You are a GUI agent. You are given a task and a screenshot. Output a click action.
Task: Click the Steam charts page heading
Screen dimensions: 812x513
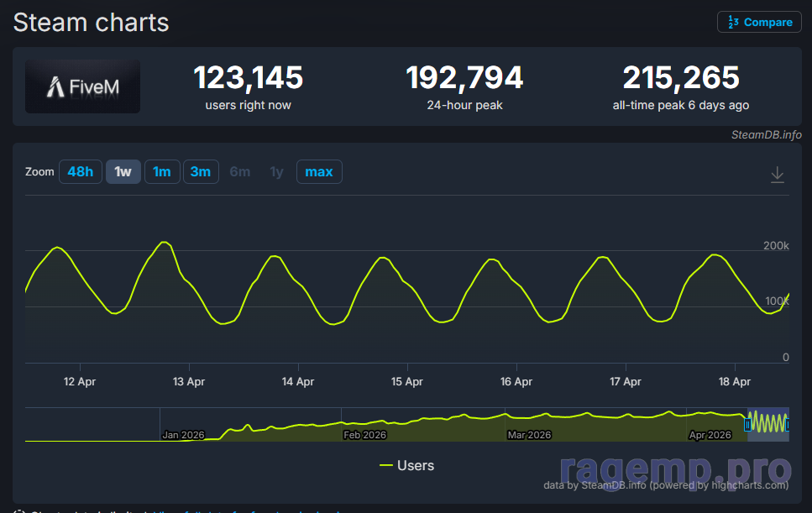coord(90,23)
